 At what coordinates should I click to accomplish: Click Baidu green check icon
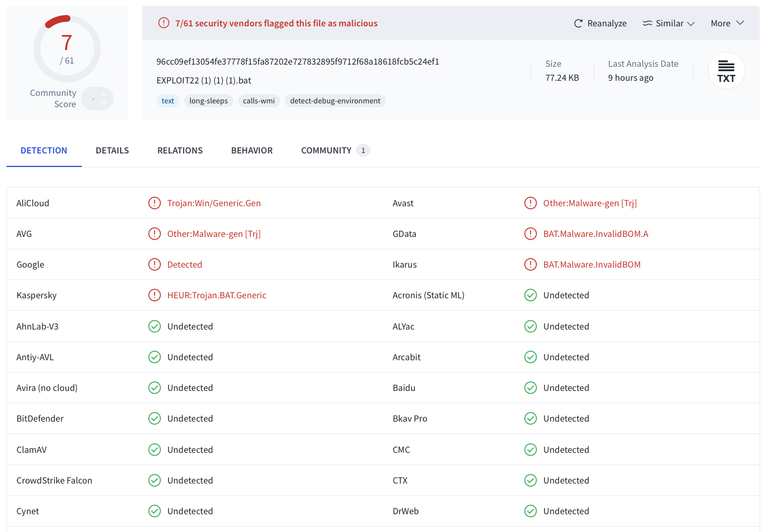click(531, 388)
